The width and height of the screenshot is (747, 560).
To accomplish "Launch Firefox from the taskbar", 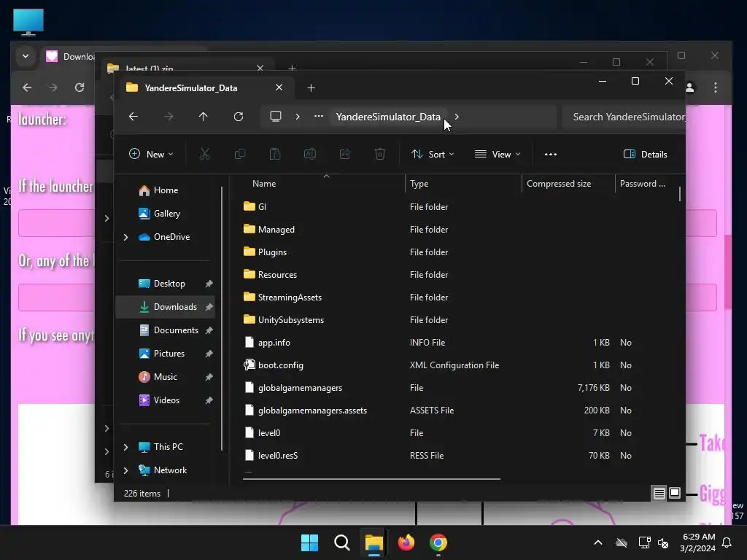I will (x=406, y=542).
